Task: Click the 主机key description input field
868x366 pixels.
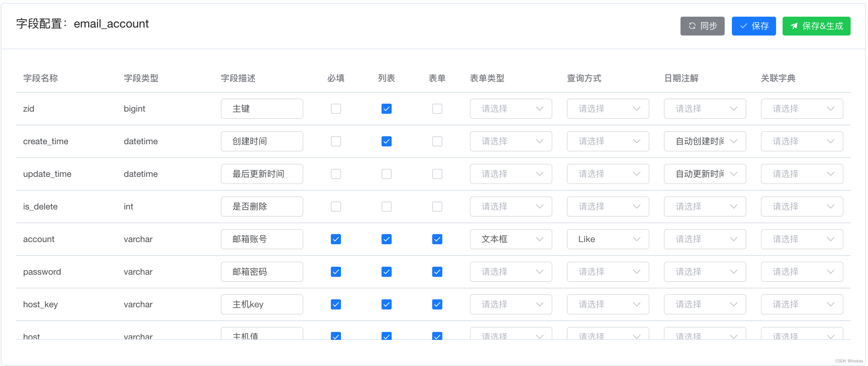Action: [x=262, y=304]
